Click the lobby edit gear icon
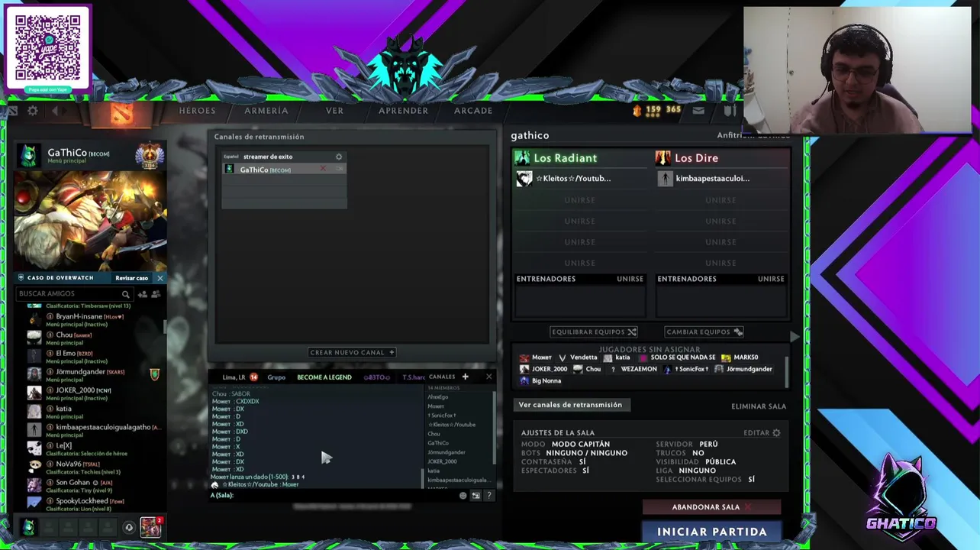The image size is (980, 550). (776, 433)
